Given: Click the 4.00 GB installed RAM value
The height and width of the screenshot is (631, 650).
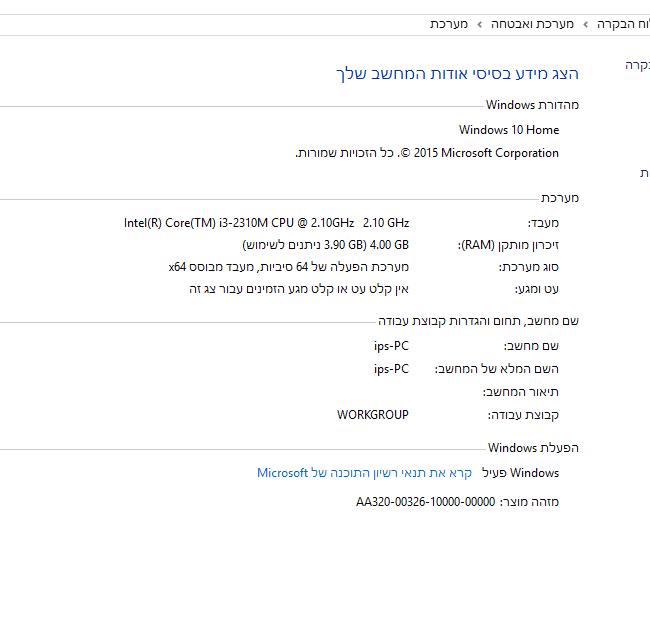Looking at the screenshot, I should (x=325, y=245).
